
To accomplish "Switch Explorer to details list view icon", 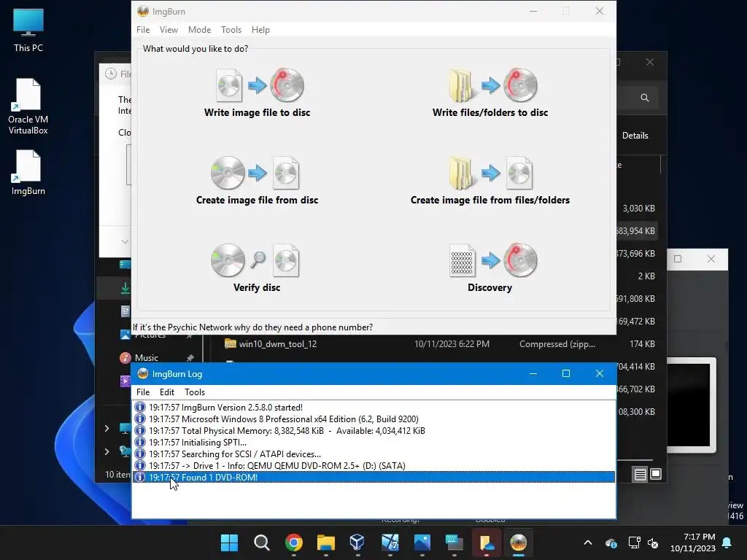I will [x=640, y=474].
